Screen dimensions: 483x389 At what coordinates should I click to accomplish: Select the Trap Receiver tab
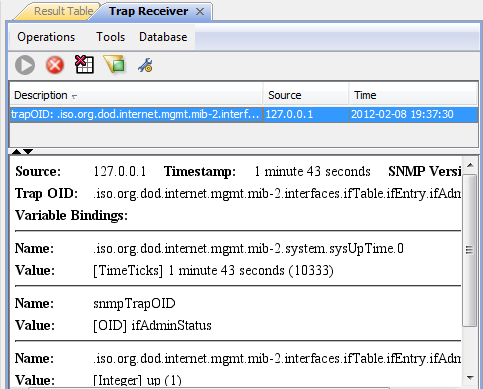click(x=148, y=11)
